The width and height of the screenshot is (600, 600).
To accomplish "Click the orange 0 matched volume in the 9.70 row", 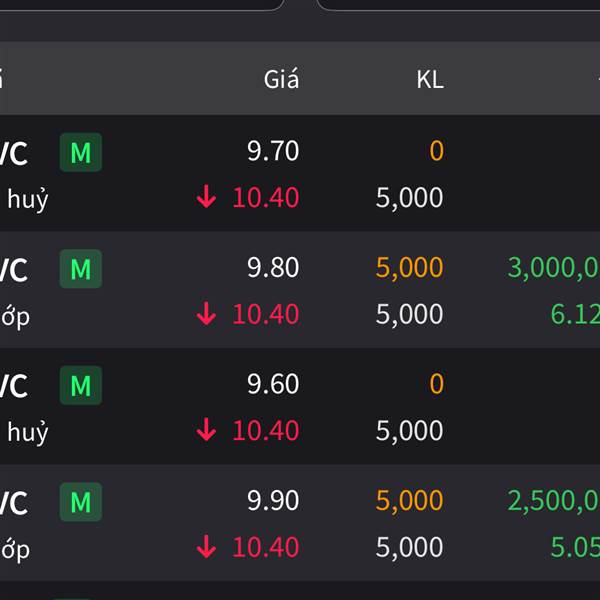I will pyautogui.click(x=436, y=152).
